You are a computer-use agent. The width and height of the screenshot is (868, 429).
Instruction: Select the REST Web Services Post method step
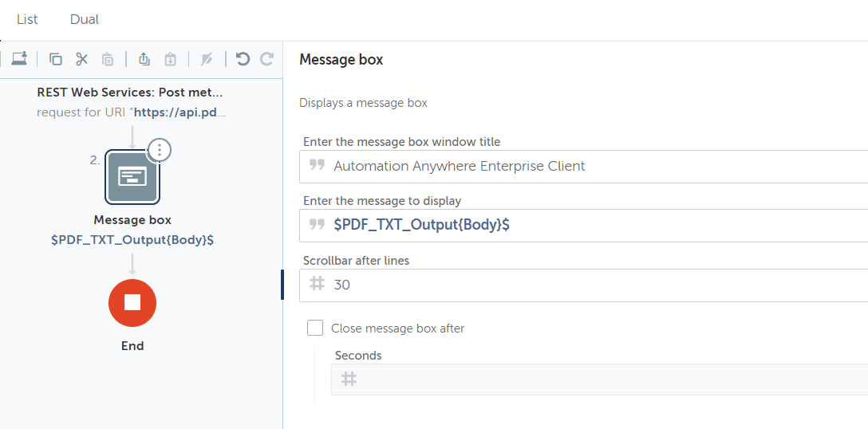[130, 92]
